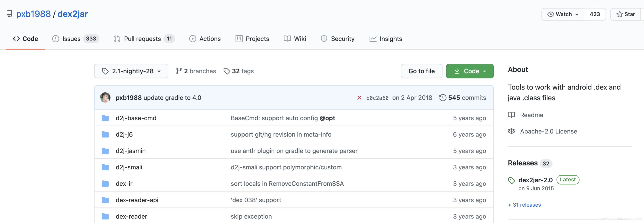Open the + 31 releases link

click(x=524, y=205)
